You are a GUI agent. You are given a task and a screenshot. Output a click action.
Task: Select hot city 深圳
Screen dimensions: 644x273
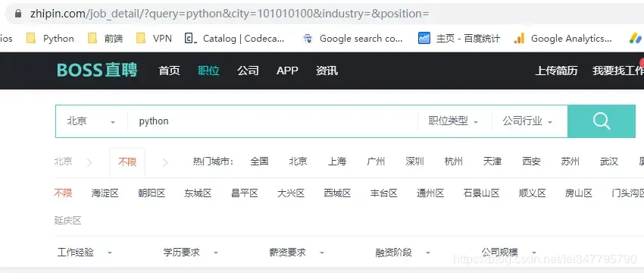[415, 162]
